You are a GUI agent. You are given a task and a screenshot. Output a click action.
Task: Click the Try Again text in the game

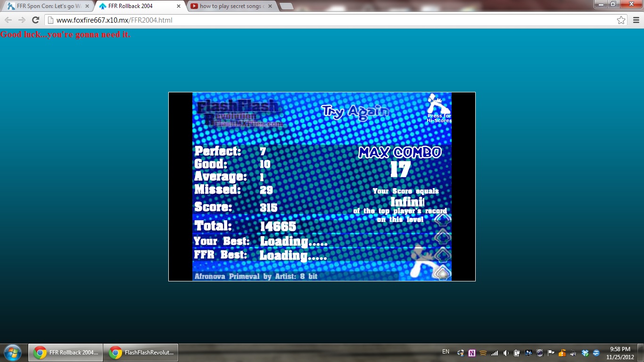pos(355,112)
